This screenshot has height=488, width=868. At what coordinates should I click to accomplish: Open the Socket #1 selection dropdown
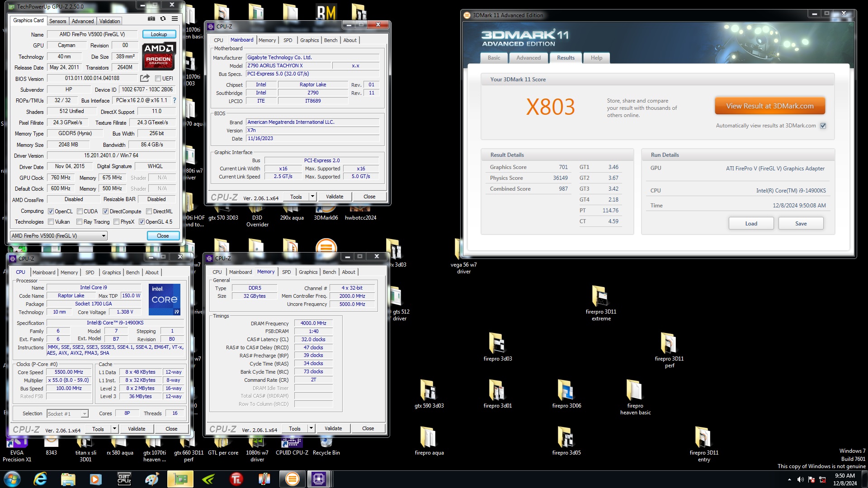(x=67, y=413)
